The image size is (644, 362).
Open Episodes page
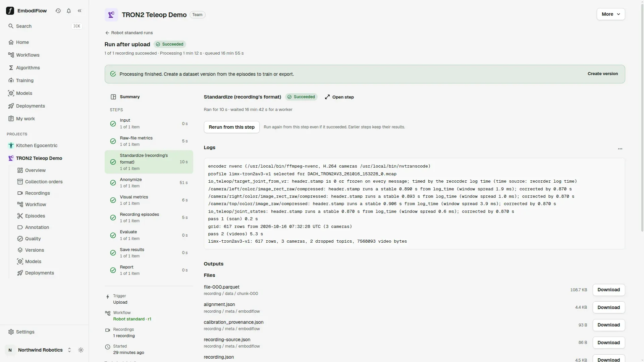click(49, 216)
